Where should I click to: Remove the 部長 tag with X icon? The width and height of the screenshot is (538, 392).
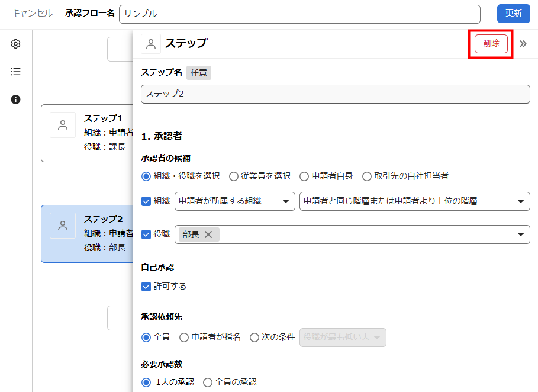click(208, 234)
